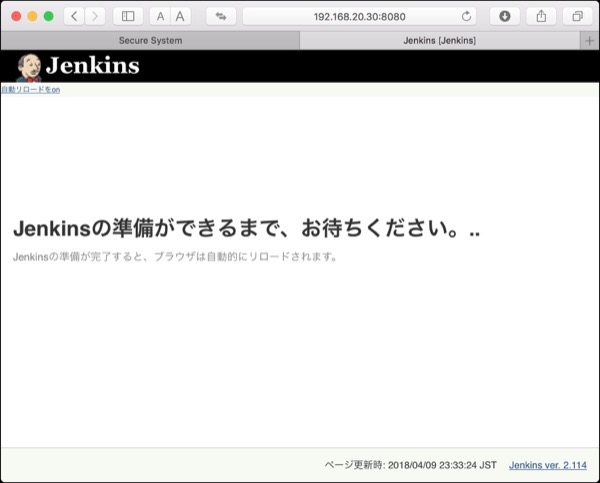Image resolution: width=600 pixels, height=483 pixels.
Task: Reload the page from address bar
Action: pos(466,16)
